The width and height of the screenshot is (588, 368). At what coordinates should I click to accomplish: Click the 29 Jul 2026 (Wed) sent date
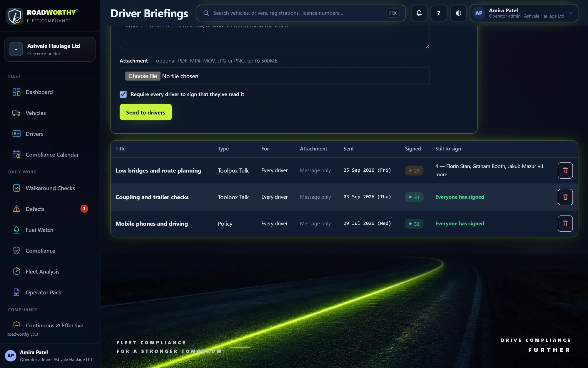tap(367, 223)
